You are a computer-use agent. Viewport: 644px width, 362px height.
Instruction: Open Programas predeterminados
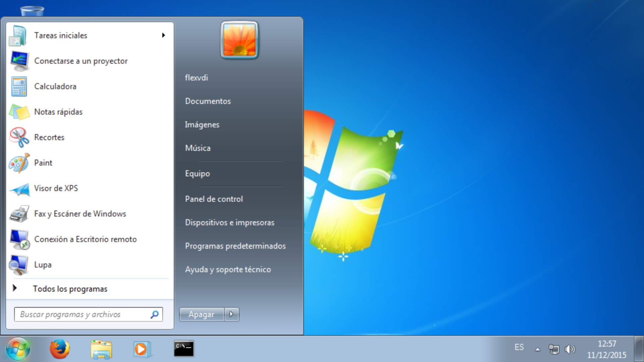click(235, 246)
